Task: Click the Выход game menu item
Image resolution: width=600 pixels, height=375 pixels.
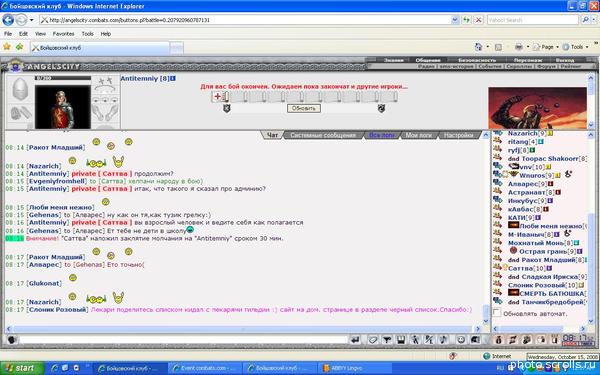Action: [564, 60]
